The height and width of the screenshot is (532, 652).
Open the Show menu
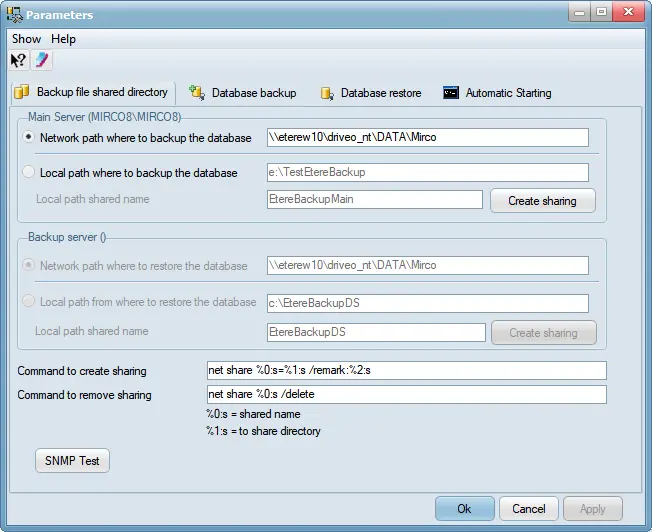point(27,38)
